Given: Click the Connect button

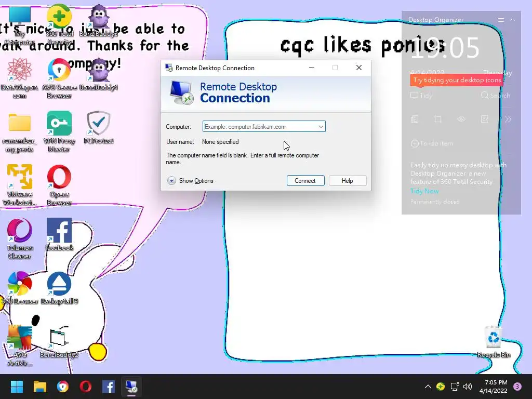Looking at the screenshot, I should point(305,180).
